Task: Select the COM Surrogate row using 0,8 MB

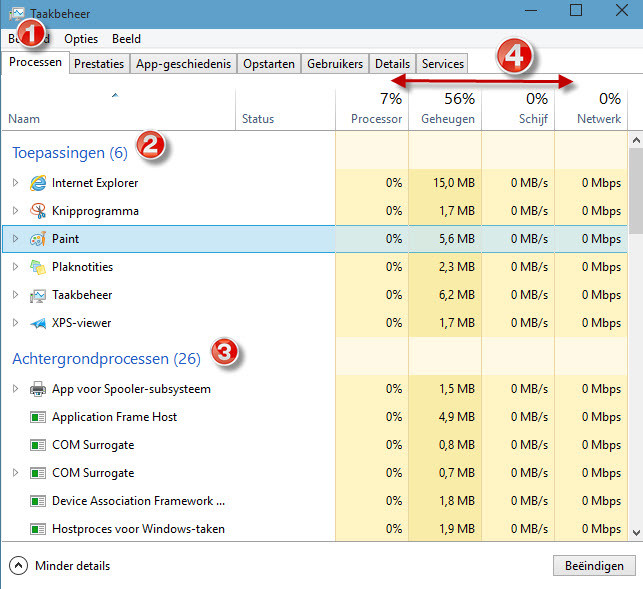Action: point(315,445)
